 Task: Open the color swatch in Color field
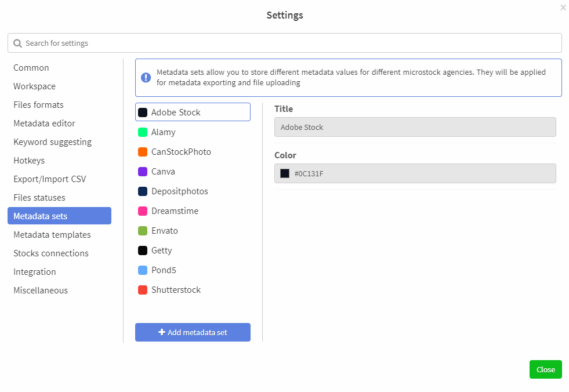point(285,173)
